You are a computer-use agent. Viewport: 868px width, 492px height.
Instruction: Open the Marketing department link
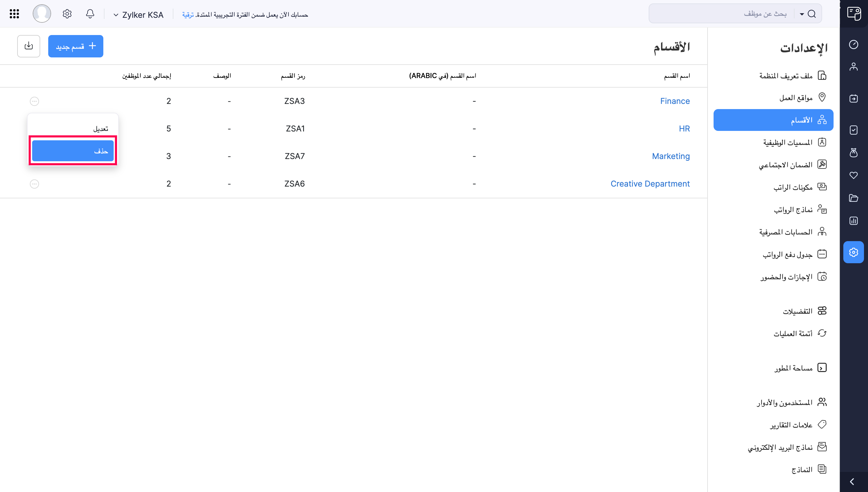coord(671,156)
